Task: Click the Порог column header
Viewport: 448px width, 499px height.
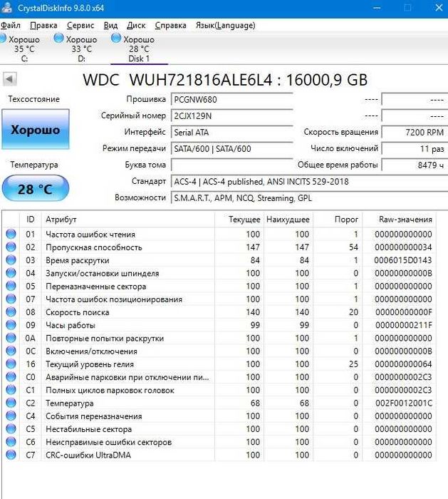Action: click(x=338, y=220)
